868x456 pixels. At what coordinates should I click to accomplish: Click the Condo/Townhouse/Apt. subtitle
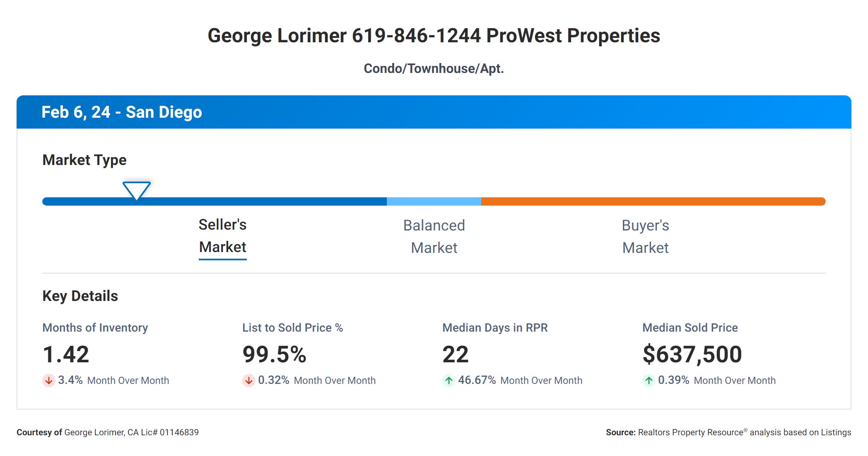point(434,68)
